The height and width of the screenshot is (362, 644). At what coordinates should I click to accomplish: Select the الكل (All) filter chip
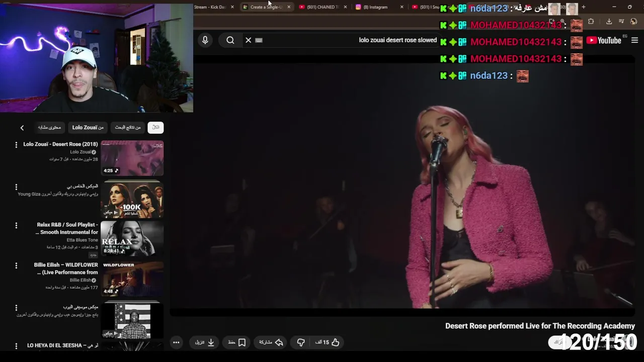point(155,128)
